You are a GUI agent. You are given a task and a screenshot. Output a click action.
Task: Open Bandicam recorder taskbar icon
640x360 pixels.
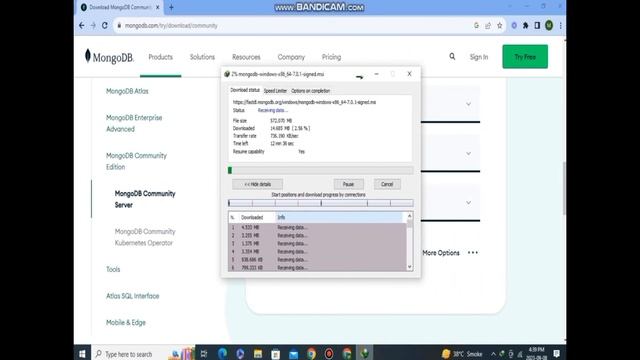point(329,353)
